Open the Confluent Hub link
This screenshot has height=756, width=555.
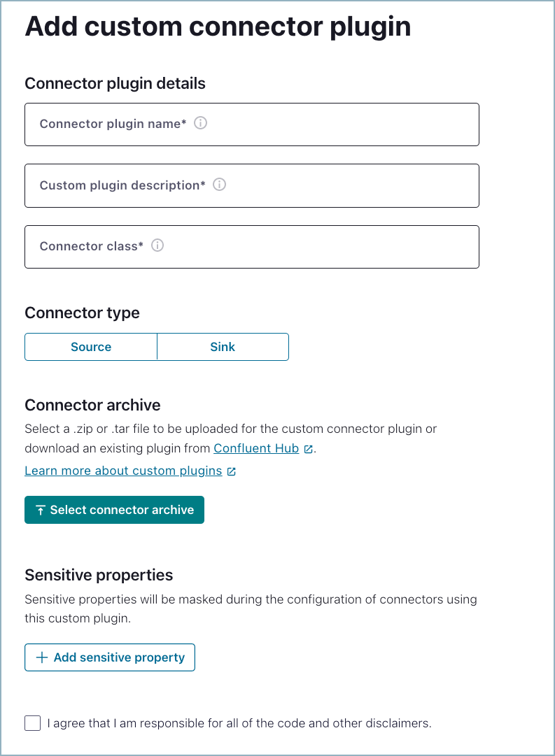pyautogui.click(x=255, y=448)
